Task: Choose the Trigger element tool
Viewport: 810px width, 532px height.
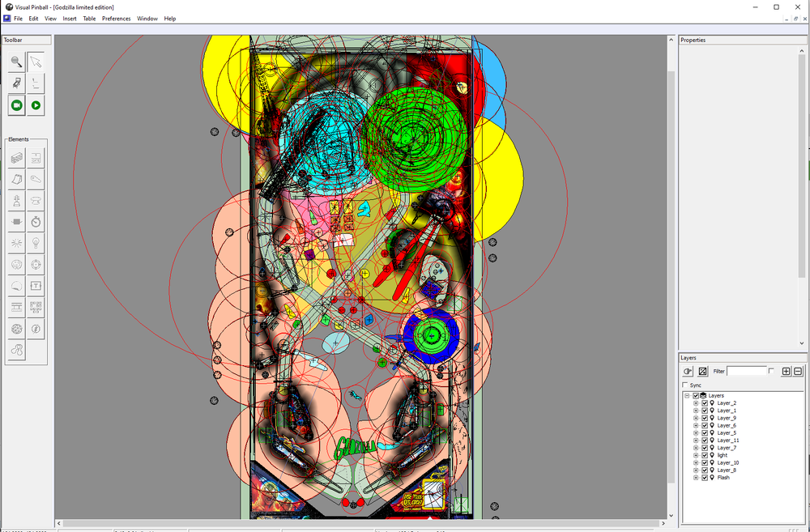Action: pos(16,243)
